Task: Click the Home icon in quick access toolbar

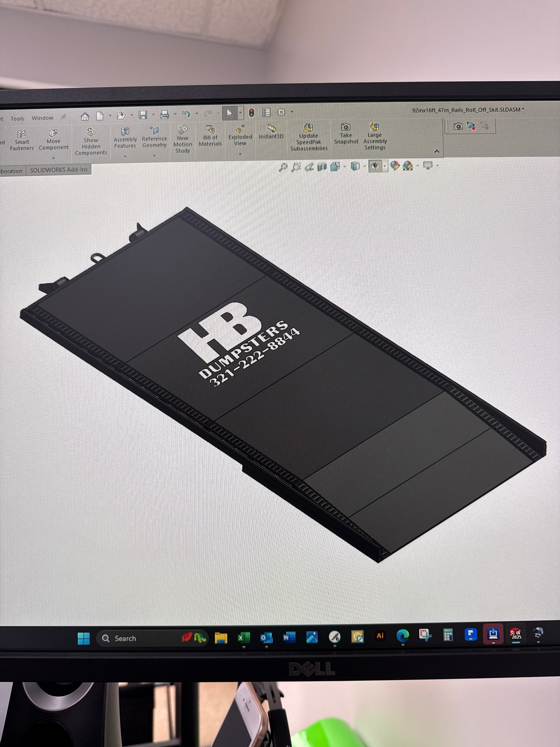Action: [x=85, y=117]
